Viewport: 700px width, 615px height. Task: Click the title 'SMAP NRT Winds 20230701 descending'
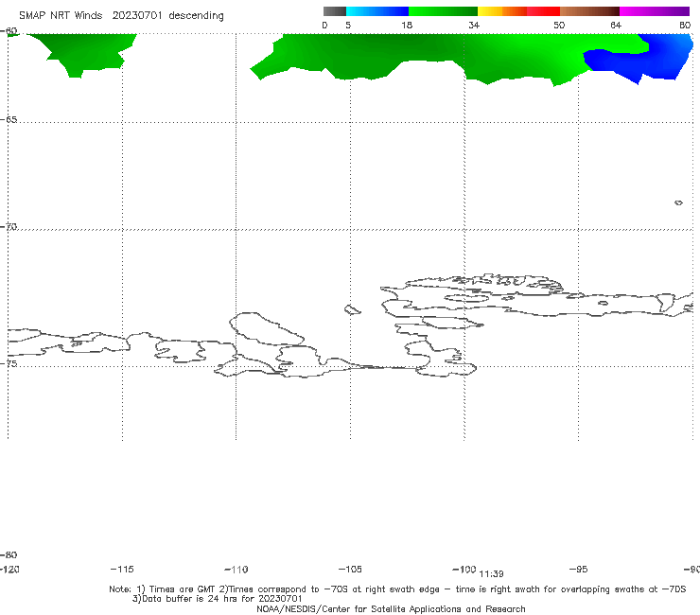[121, 16]
